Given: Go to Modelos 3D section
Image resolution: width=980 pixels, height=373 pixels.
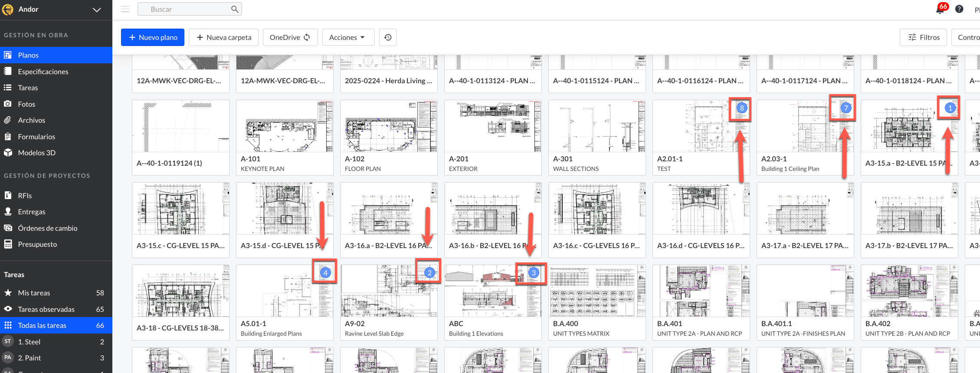Looking at the screenshot, I should tap(36, 153).
